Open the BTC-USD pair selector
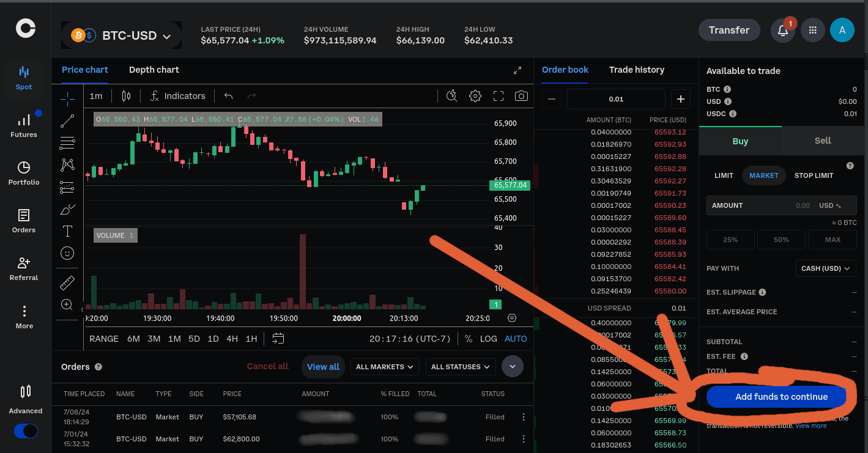Image resolution: width=868 pixels, height=453 pixels. pyautogui.click(x=121, y=35)
